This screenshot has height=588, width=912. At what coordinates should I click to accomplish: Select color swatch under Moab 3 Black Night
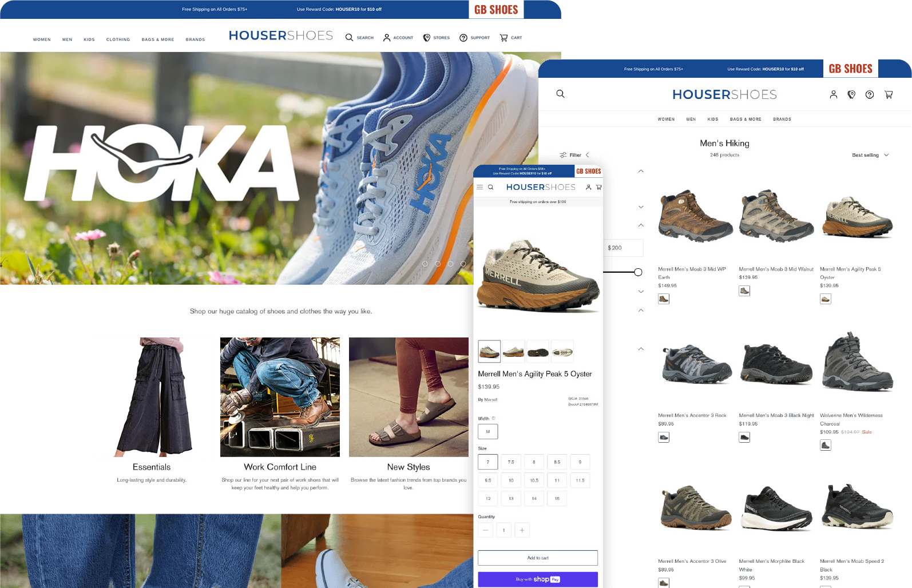point(744,438)
